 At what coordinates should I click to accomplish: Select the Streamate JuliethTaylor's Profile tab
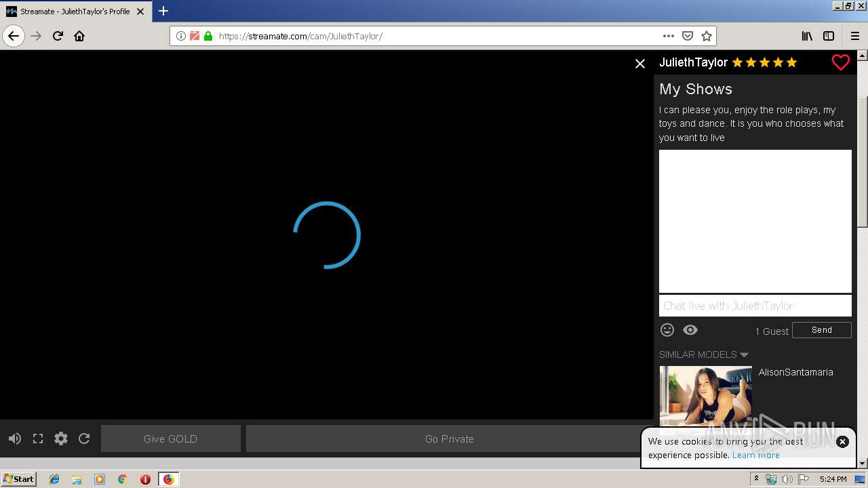pyautogui.click(x=75, y=12)
